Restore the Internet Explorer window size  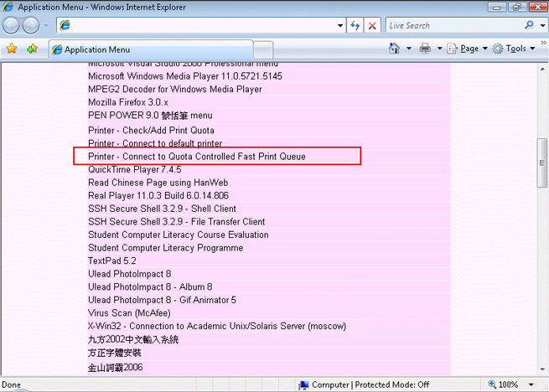click(517, 7)
